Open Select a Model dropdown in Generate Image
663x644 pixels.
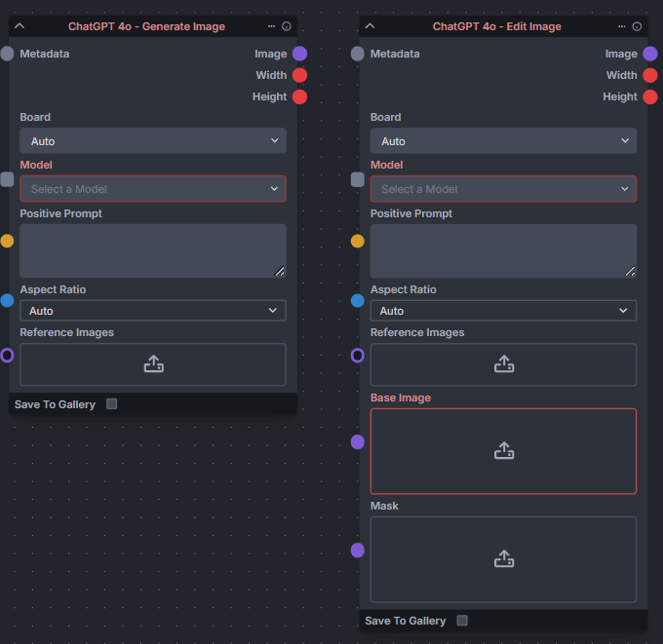(x=153, y=189)
